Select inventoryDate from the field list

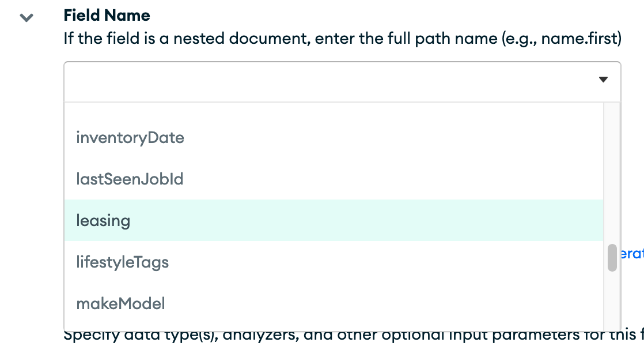pyautogui.click(x=130, y=138)
